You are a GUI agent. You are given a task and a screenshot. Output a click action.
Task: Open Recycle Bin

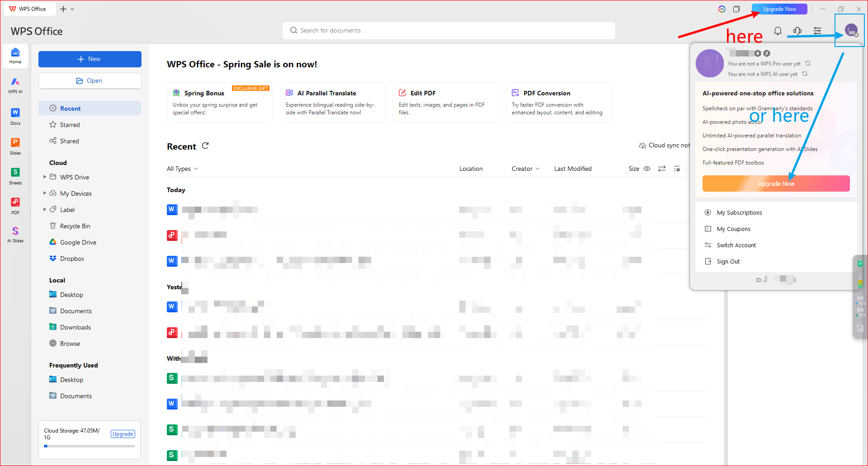coord(75,226)
